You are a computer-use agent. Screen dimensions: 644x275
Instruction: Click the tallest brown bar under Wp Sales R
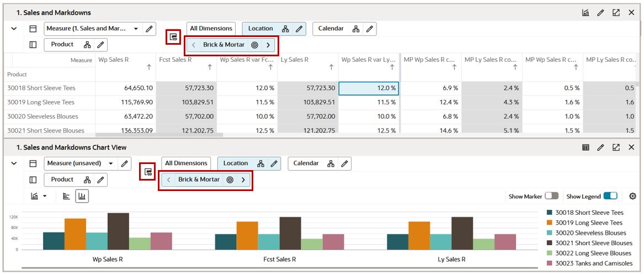pyautogui.click(x=118, y=231)
